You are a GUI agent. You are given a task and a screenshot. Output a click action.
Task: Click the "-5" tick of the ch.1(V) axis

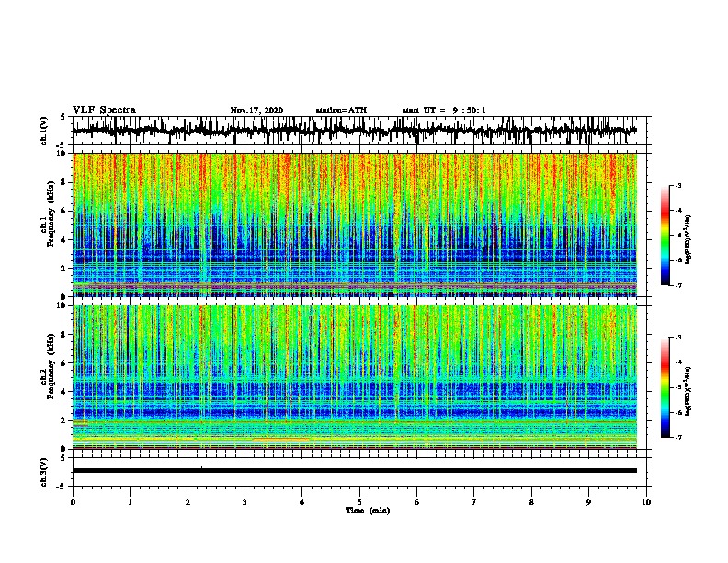62,145
